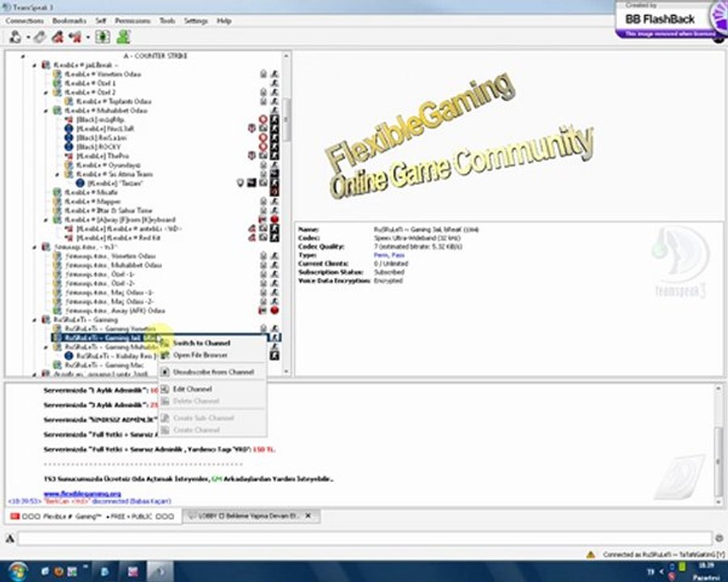The height and width of the screenshot is (582, 728).
Task: Click the channel tree scrollbar down arrow
Action: pyautogui.click(x=286, y=372)
